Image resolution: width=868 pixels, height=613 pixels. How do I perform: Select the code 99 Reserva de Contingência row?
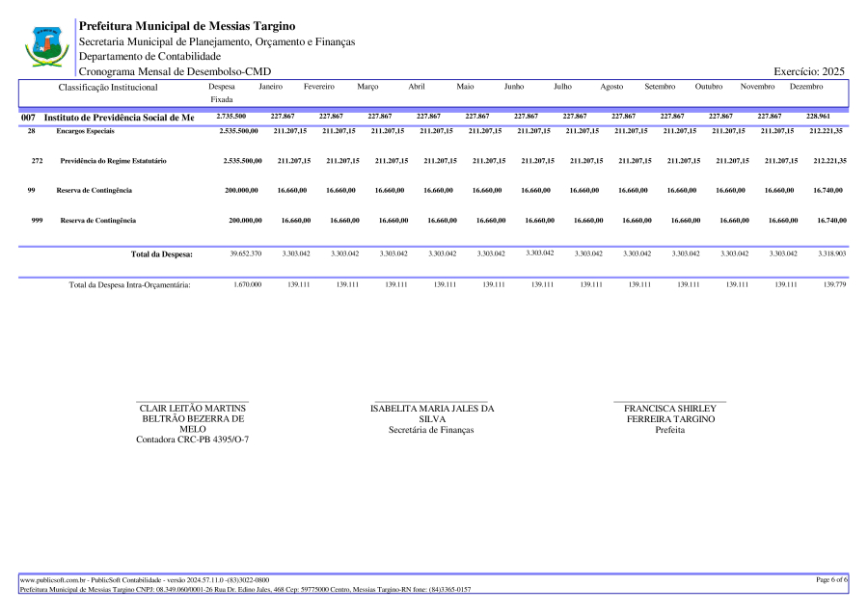[94, 191]
